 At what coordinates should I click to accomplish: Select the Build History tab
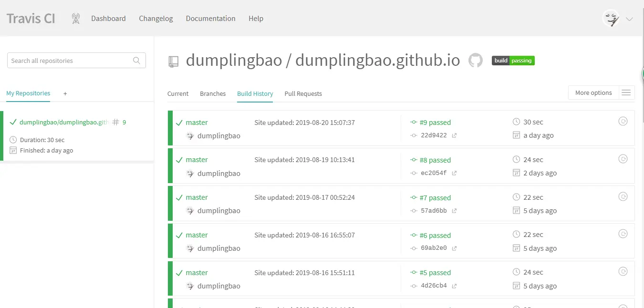tap(255, 93)
